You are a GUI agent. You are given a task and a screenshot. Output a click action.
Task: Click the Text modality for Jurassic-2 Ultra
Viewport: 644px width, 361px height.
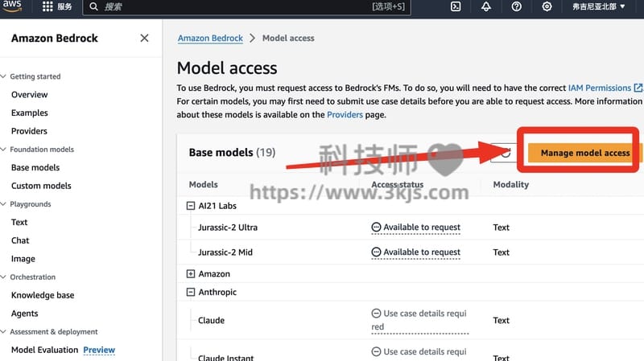click(501, 228)
